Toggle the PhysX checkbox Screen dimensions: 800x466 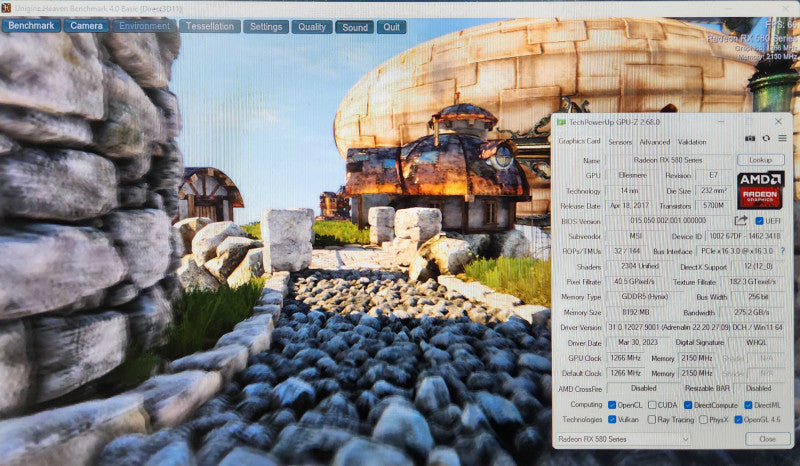(703, 420)
